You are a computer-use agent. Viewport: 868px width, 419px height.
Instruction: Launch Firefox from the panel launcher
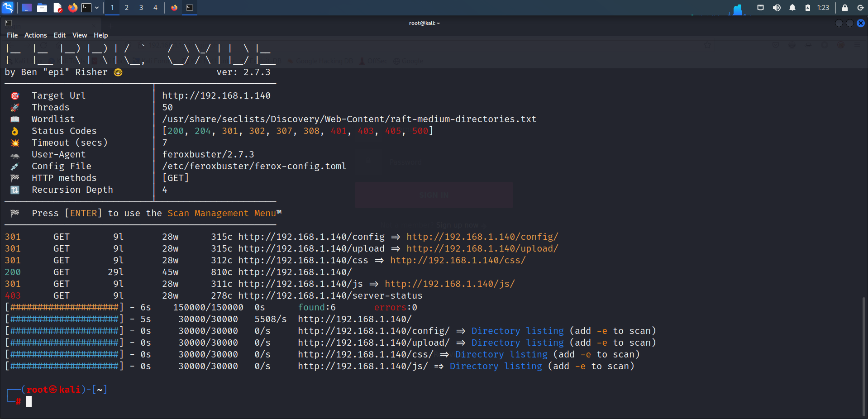pyautogui.click(x=72, y=8)
